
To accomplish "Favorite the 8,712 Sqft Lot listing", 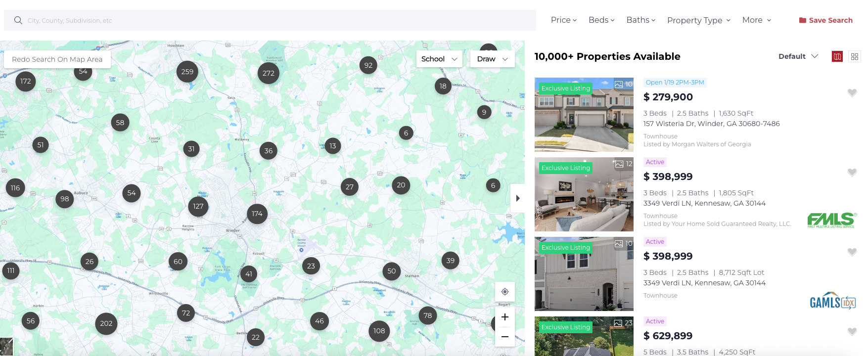I will [852, 252].
